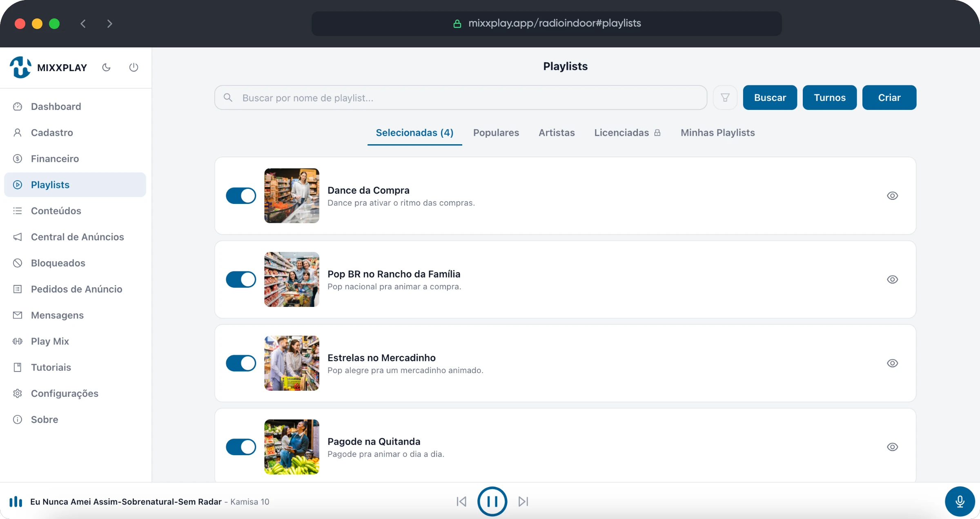Disable the Dance da Compra playlist toggle
Viewport: 980px width, 519px height.
(x=241, y=196)
